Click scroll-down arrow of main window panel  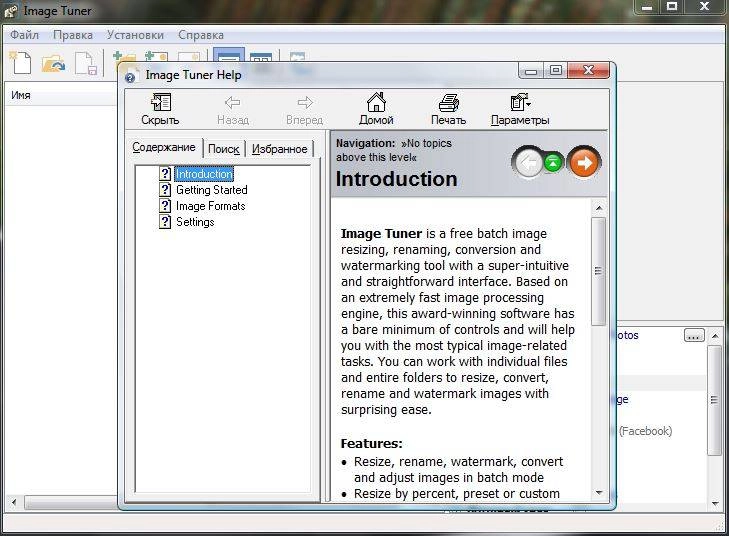coord(715,503)
